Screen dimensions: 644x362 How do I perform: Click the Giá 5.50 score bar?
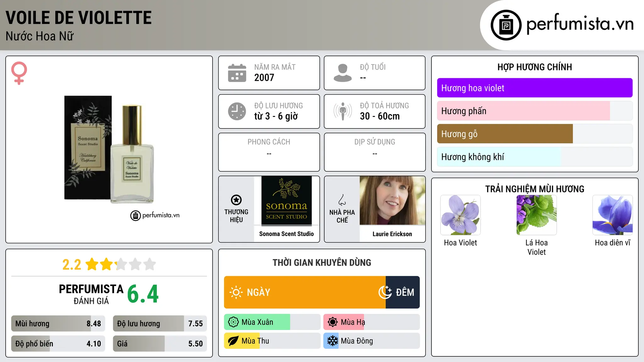[x=160, y=344]
